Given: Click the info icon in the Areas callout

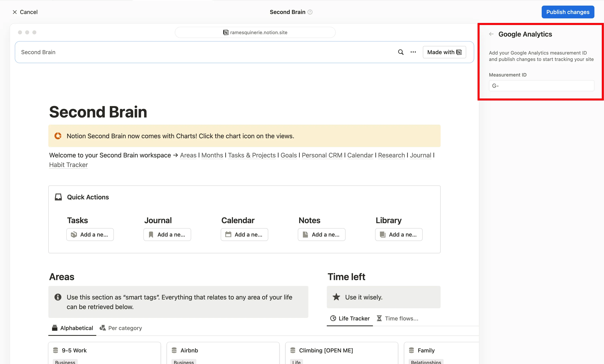Looking at the screenshot, I should tap(58, 297).
